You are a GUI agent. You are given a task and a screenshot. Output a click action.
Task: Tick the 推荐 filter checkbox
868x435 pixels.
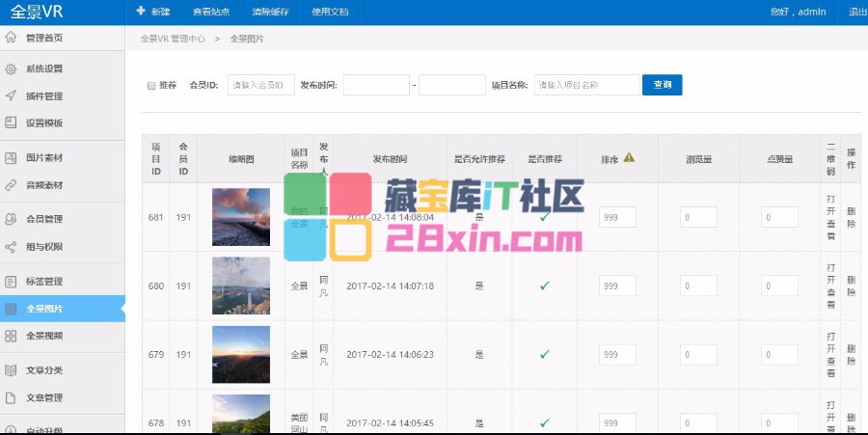[x=151, y=85]
